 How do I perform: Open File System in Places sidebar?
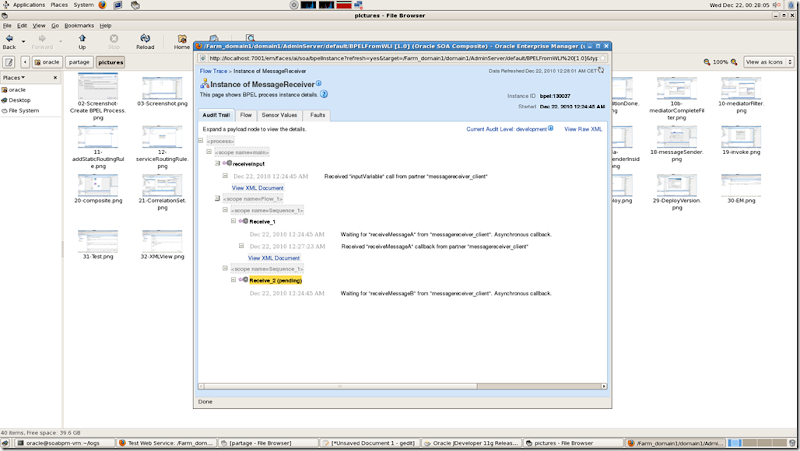click(23, 110)
